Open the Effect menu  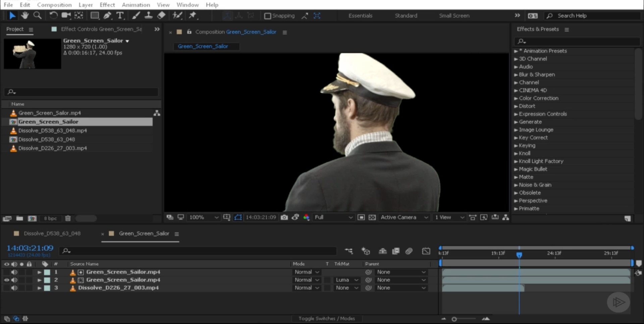[107, 5]
